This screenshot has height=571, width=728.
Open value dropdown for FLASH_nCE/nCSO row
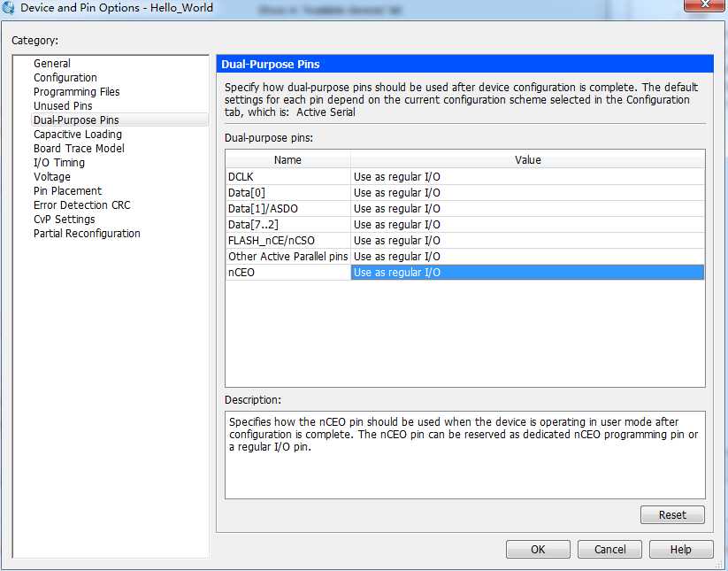pos(527,241)
